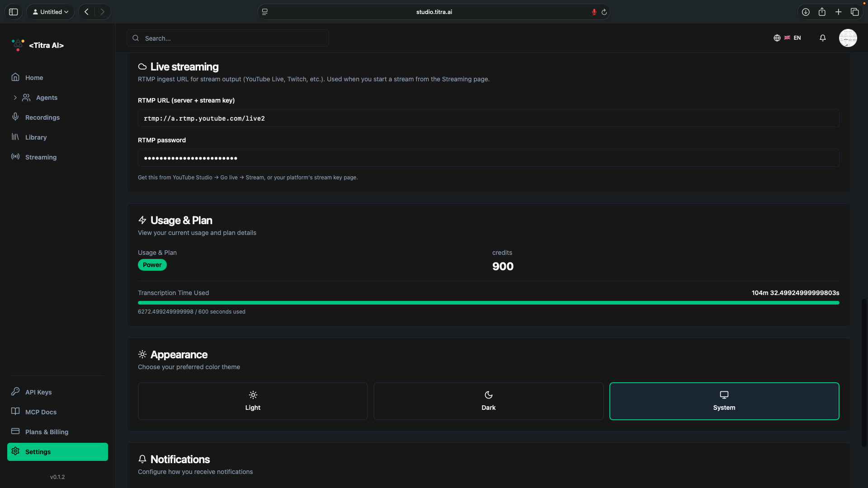Click the RTMP password field
This screenshot has width=868, height=488.
[x=488, y=158]
